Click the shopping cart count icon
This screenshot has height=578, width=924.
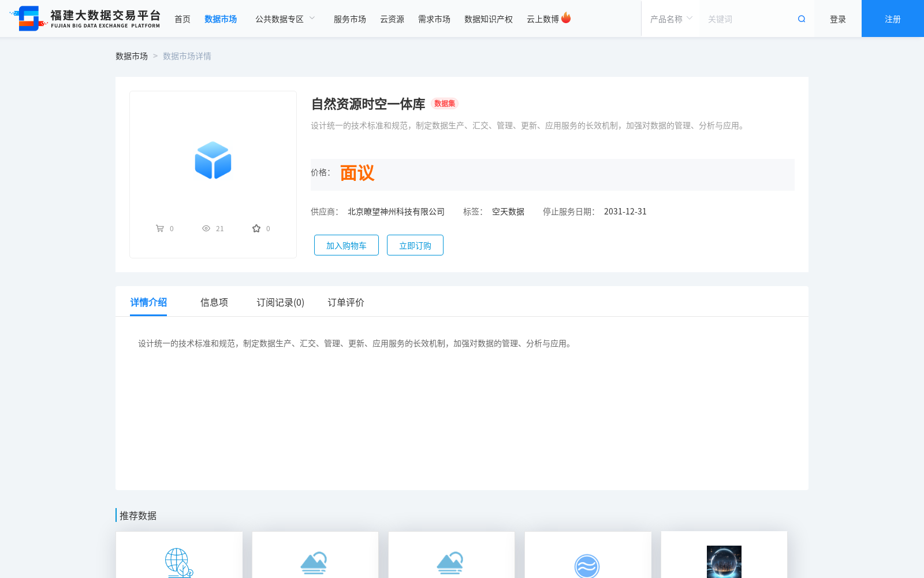click(160, 228)
